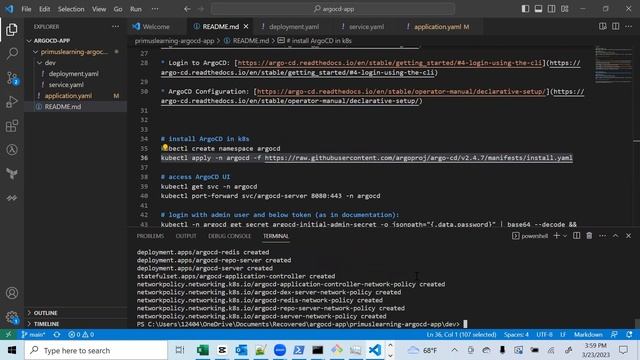Open editor more actions ellipsis
Image resolution: width=640 pixels, height=360 pixels.
629,27
